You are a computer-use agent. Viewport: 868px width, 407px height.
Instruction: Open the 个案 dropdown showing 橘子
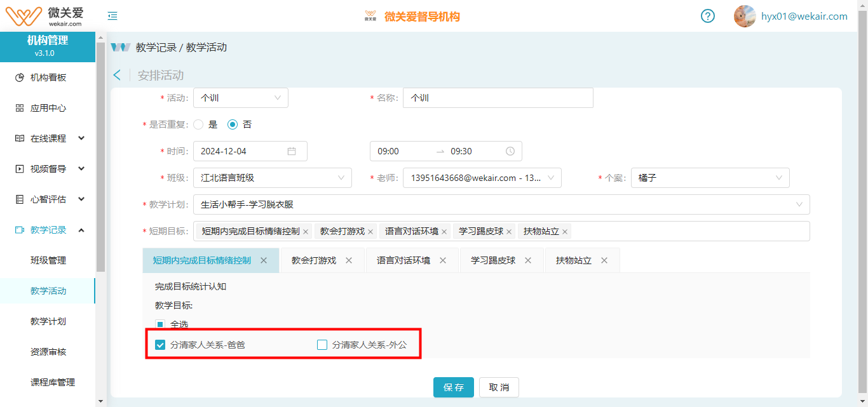point(712,178)
